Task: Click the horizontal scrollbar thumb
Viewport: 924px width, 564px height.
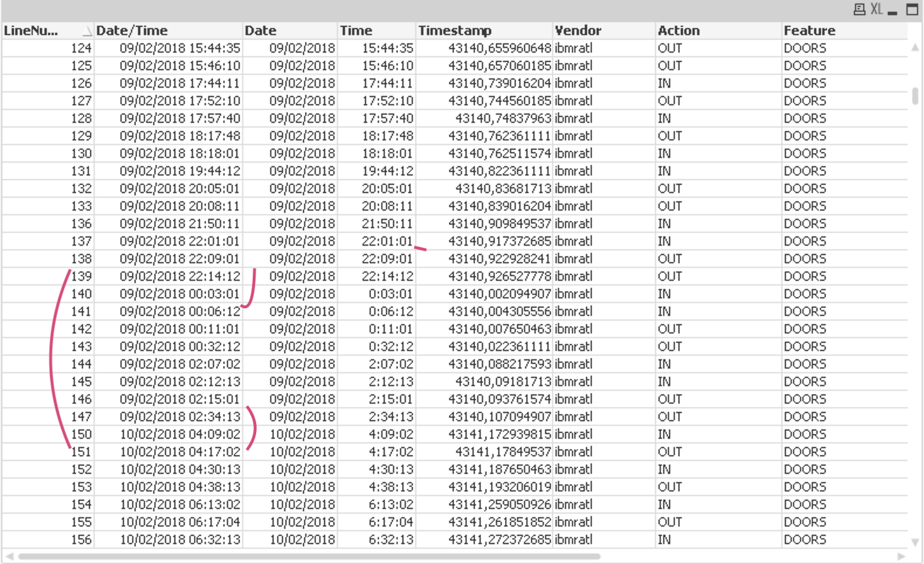Action: (x=309, y=556)
